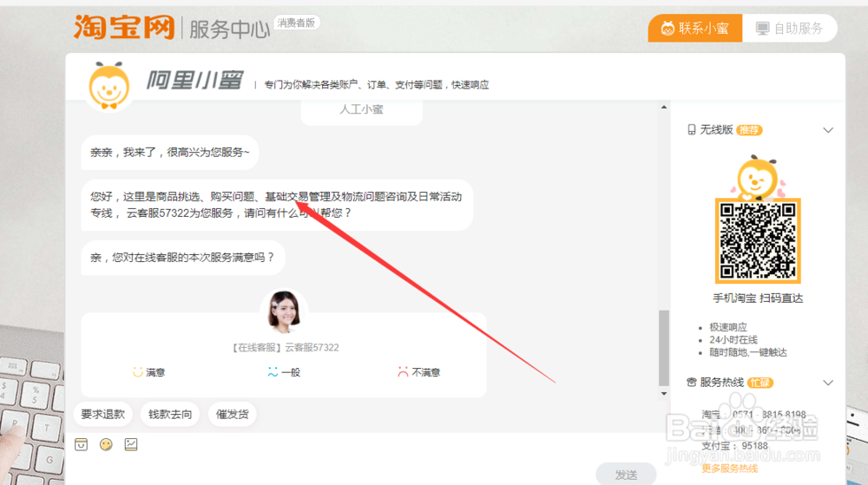Click the chat scrollbar up arrow
868x485 pixels.
coord(664,107)
